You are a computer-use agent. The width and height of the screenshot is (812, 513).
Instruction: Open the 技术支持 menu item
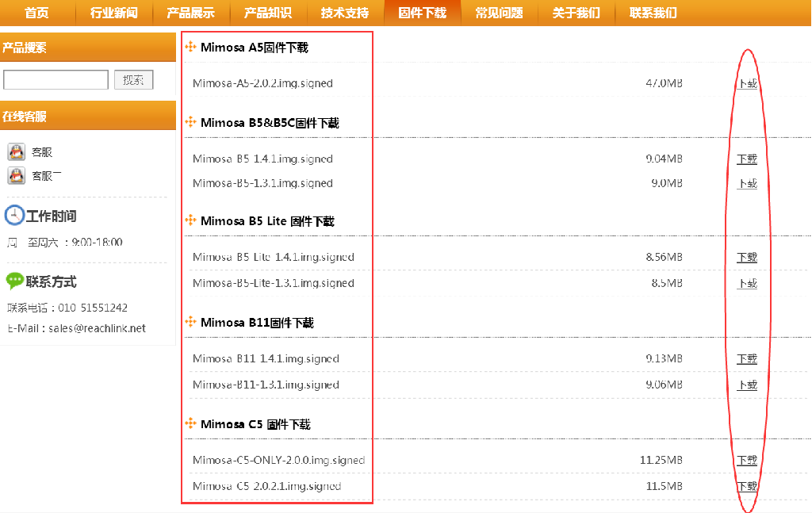(346, 13)
